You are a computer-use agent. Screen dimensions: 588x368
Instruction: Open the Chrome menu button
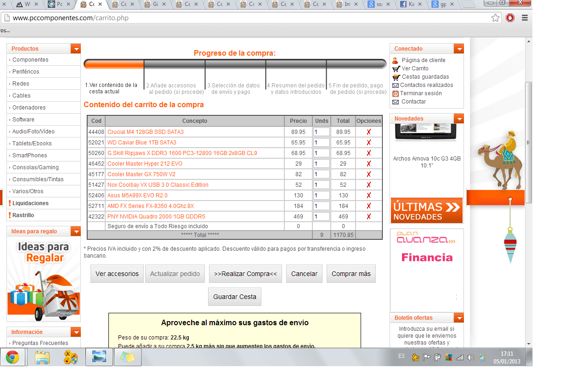pos(525,18)
